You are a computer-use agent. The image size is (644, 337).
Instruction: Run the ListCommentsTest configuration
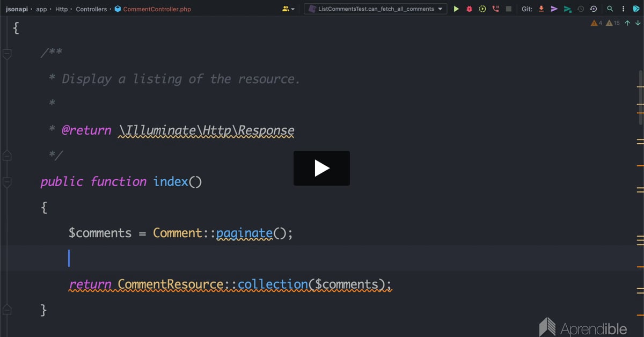click(456, 9)
